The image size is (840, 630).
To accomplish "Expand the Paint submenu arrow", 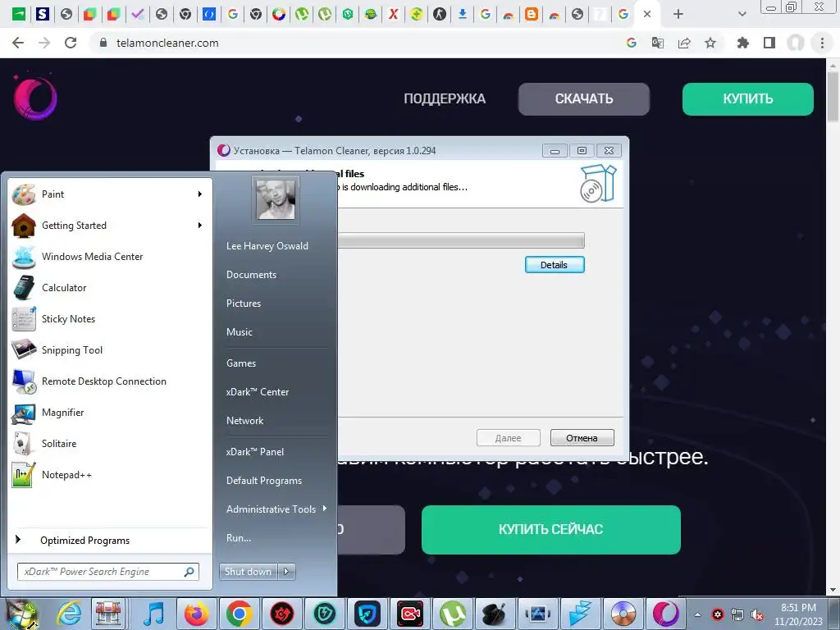I will click(x=200, y=194).
